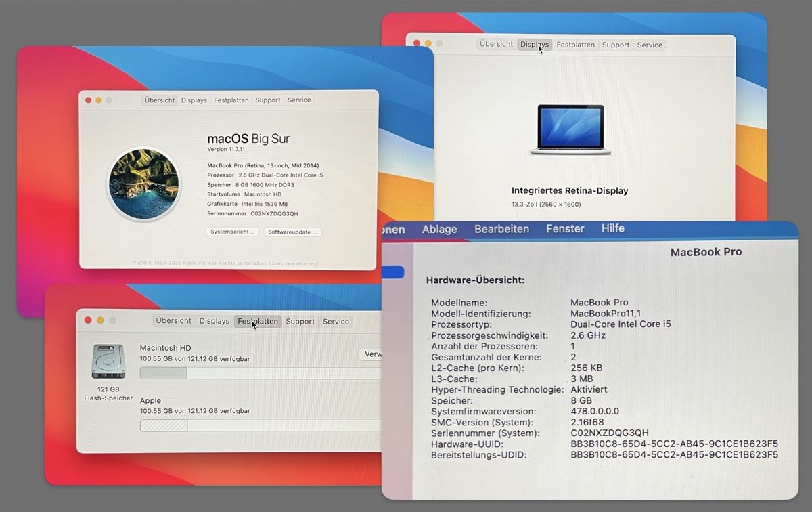
Task: Close the Retina-Display window
Action: point(415,43)
